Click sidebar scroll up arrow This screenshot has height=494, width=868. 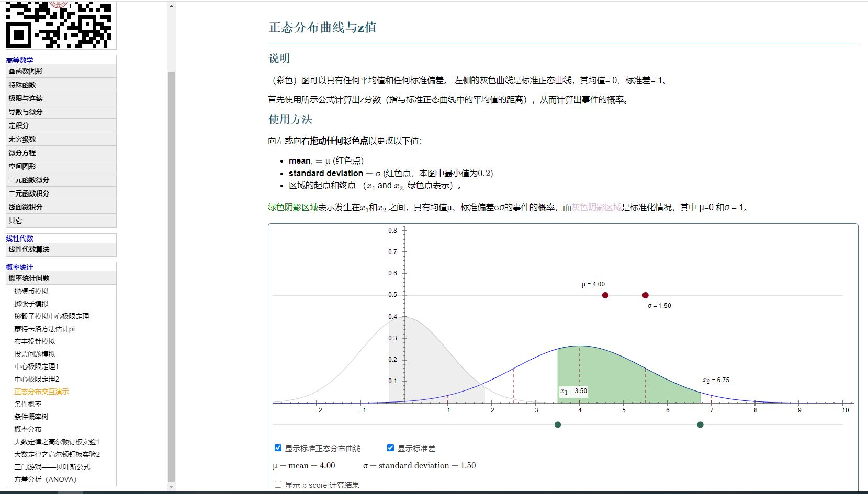point(171,7)
